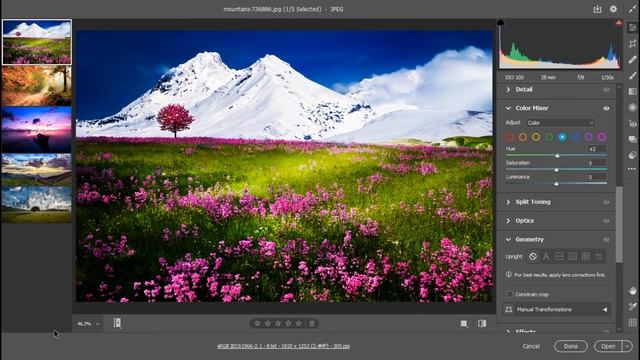Click the Done button
This screenshot has width=640, height=360.
pos(571,346)
